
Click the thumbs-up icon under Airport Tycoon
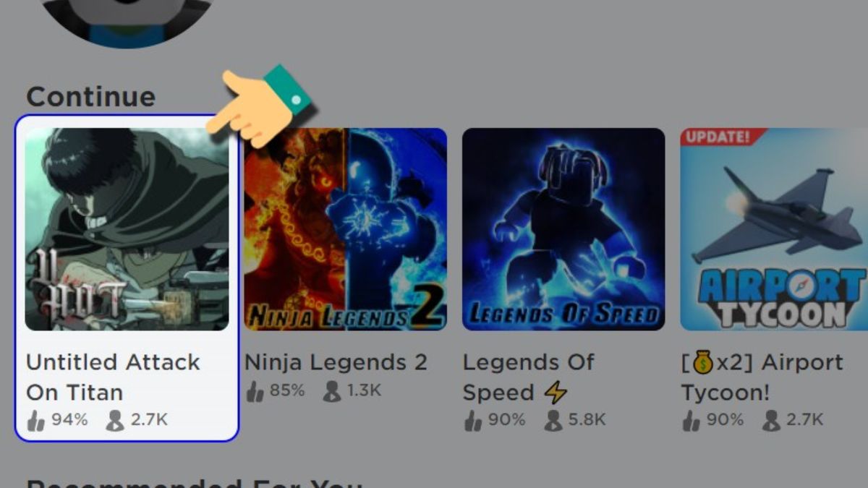coord(692,420)
